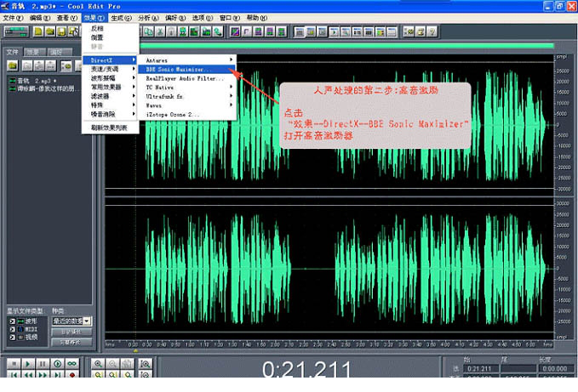Select BBE Sonic Maximizer menu item
Viewport: 578px width, 392px height.
click(x=187, y=69)
